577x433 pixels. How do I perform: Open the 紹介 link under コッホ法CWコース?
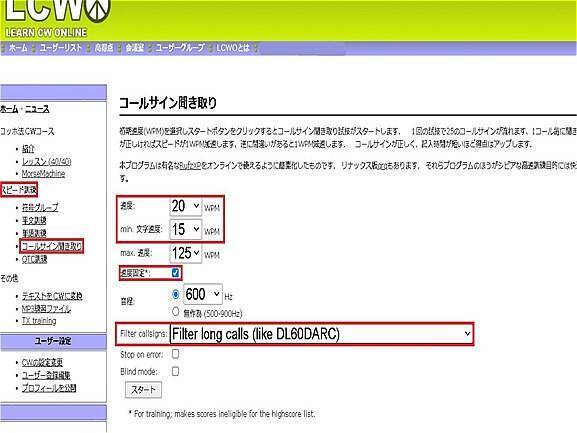pos(28,149)
